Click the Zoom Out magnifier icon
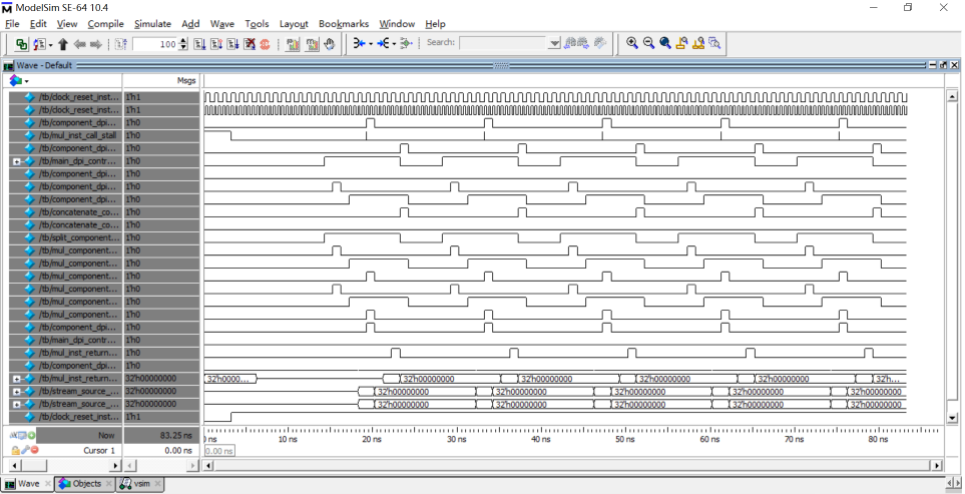Viewport: 965px width, 494px height. pyautogui.click(x=649, y=42)
